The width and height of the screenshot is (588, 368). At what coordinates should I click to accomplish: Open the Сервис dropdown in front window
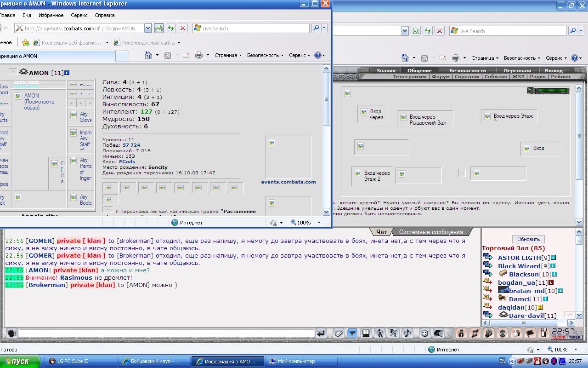[x=300, y=55]
